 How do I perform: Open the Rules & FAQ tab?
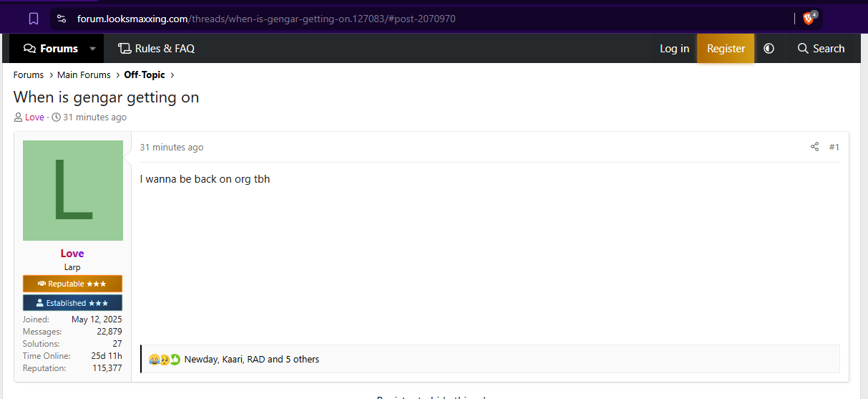[x=156, y=49]
